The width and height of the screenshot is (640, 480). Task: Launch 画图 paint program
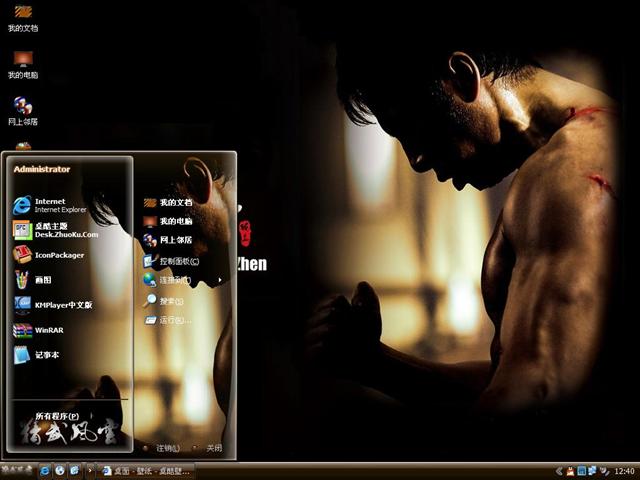32,280
